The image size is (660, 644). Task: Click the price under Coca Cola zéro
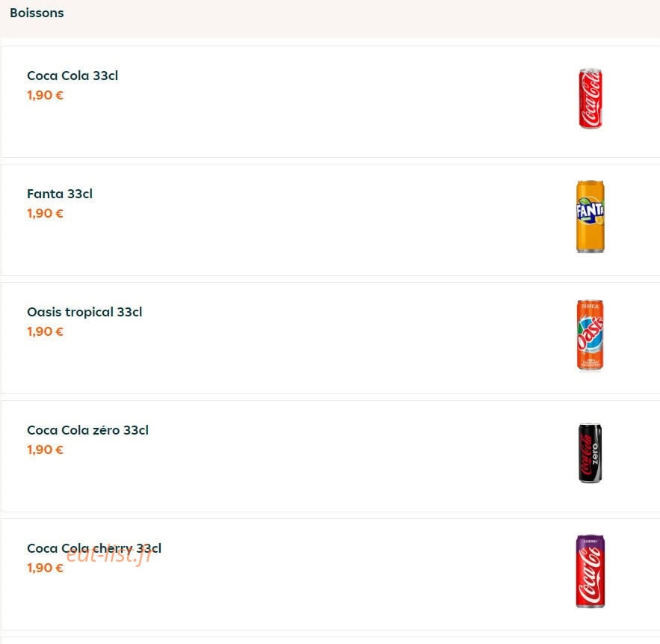pos(45,450)
